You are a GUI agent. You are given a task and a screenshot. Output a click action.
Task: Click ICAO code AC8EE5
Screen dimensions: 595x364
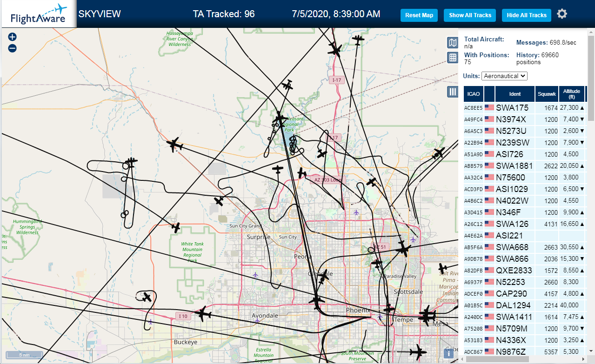click(x=473, y=108)
